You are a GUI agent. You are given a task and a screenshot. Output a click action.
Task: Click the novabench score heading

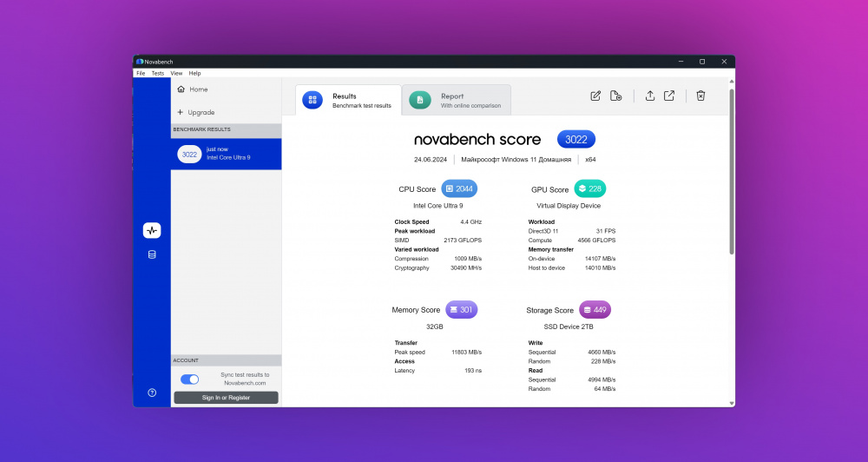point(477,139)
